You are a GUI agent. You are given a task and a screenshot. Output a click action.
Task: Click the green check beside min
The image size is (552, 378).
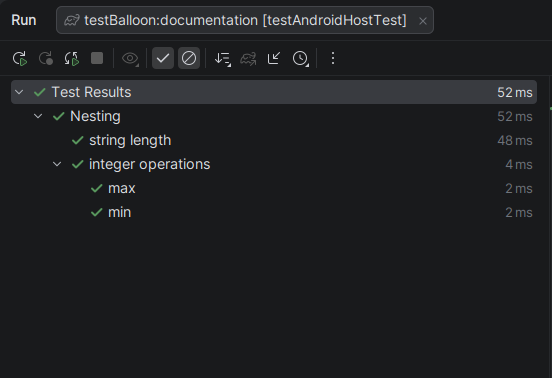click(x=96, y=213)
